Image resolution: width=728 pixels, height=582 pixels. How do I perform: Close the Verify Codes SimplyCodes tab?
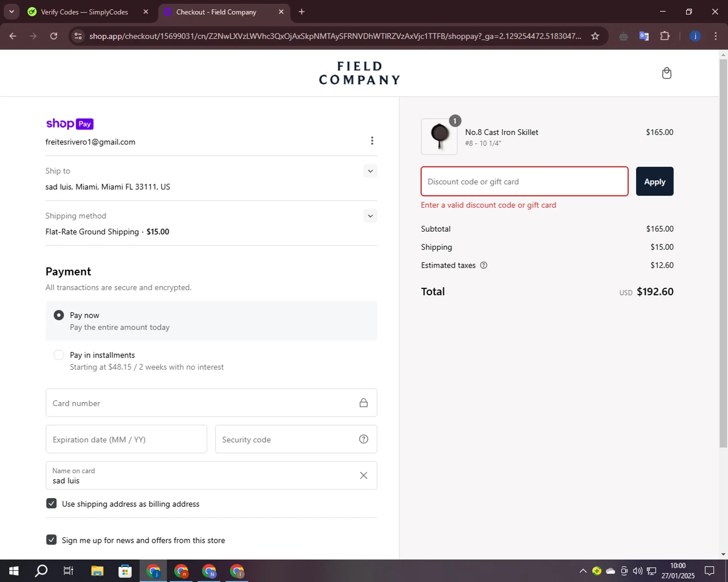click(x=146, y=12)
